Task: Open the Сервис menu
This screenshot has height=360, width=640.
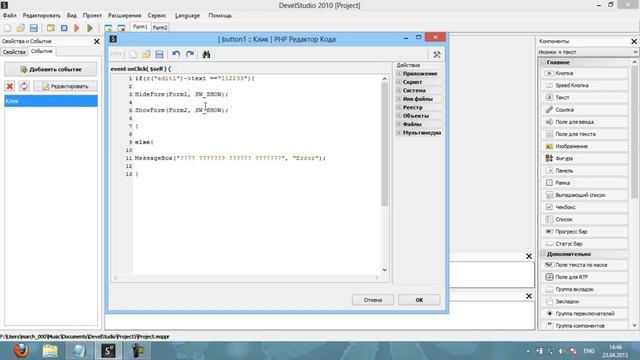Action: [157, 16]
